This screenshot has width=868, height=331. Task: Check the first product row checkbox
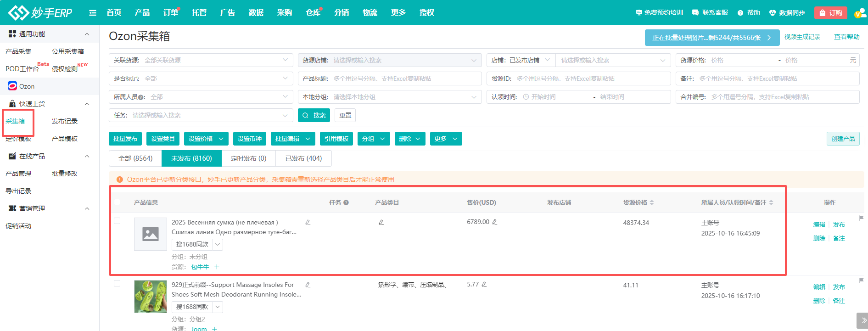117,221
